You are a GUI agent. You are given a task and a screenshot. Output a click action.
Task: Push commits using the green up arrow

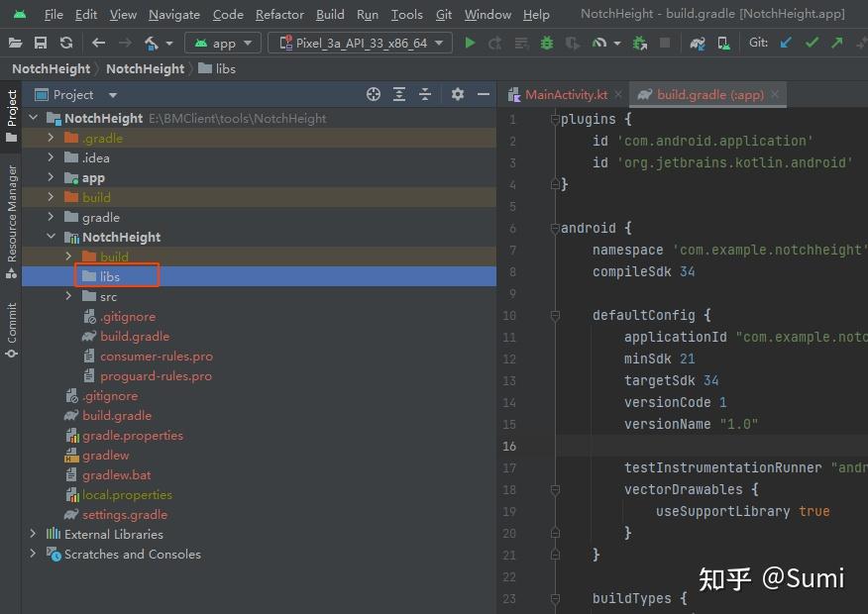click(835, 43)
